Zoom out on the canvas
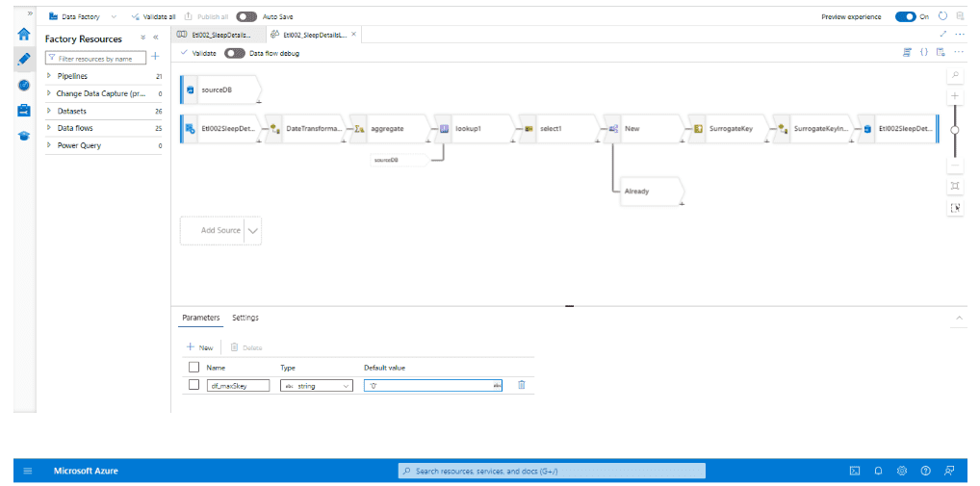The height and width of the screenshot is (486, 980). coord(954,166)
